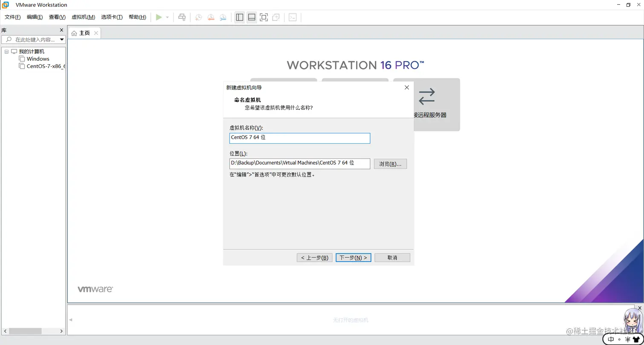
Task: Close the bottom thumbnail bar
Action: click(640, 308)
